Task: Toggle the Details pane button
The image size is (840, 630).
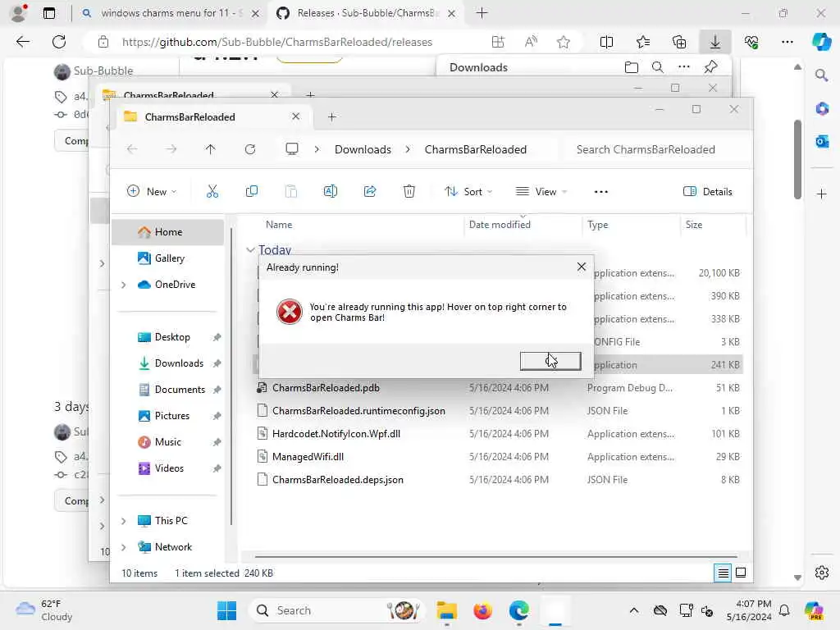Action: point(708,191)
